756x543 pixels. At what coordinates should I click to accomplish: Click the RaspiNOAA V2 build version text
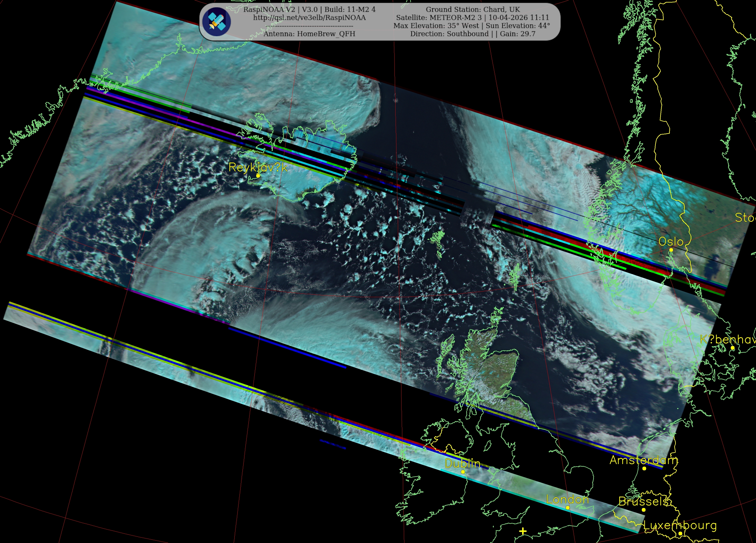309,9
